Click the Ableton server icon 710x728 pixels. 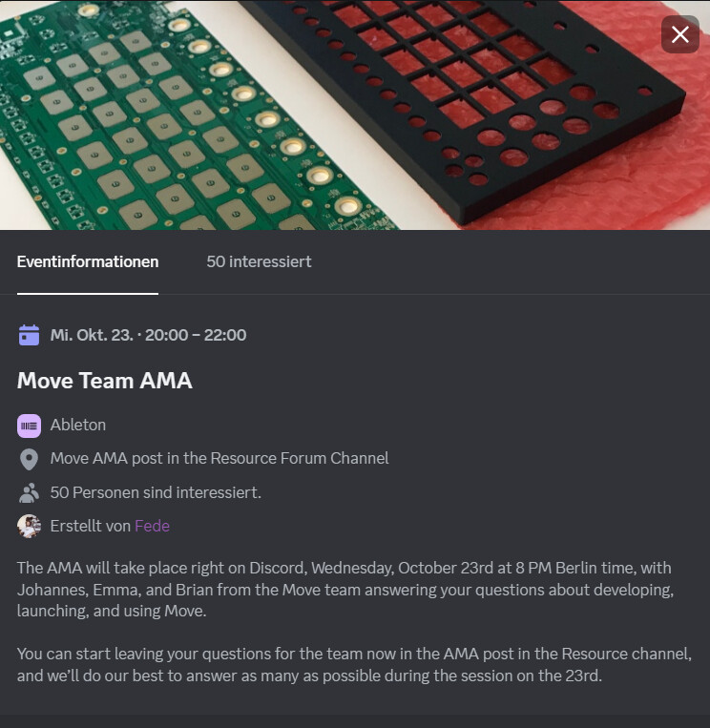[29, 426]
